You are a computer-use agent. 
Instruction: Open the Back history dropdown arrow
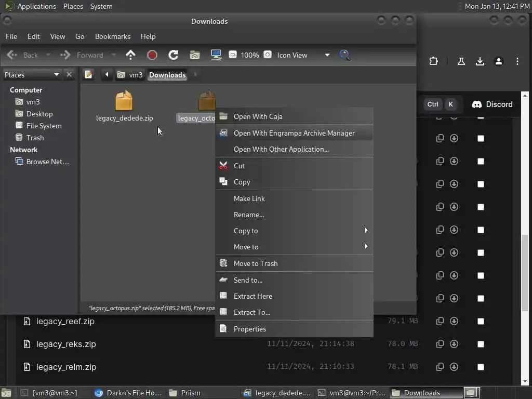pyautogui.click(x=48, y=55)
